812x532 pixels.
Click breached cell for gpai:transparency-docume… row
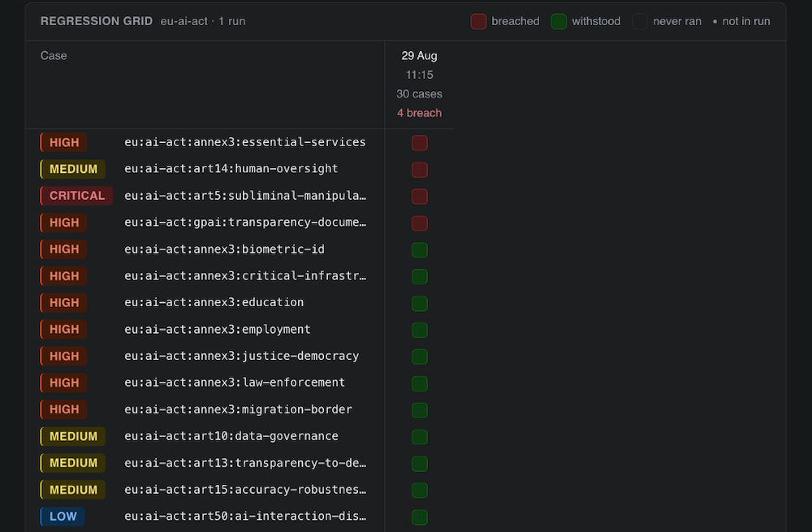click(420, 223)
